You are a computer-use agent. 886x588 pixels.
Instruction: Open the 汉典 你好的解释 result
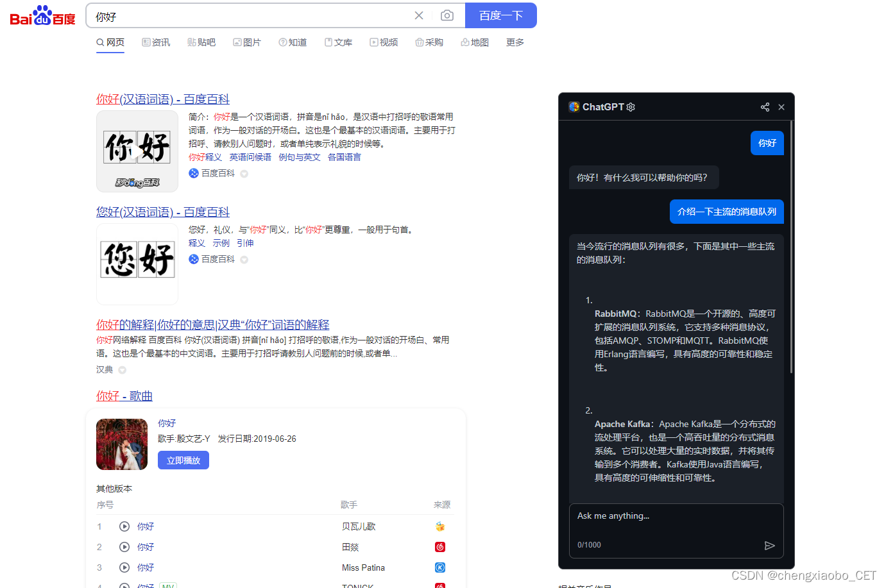213,325
